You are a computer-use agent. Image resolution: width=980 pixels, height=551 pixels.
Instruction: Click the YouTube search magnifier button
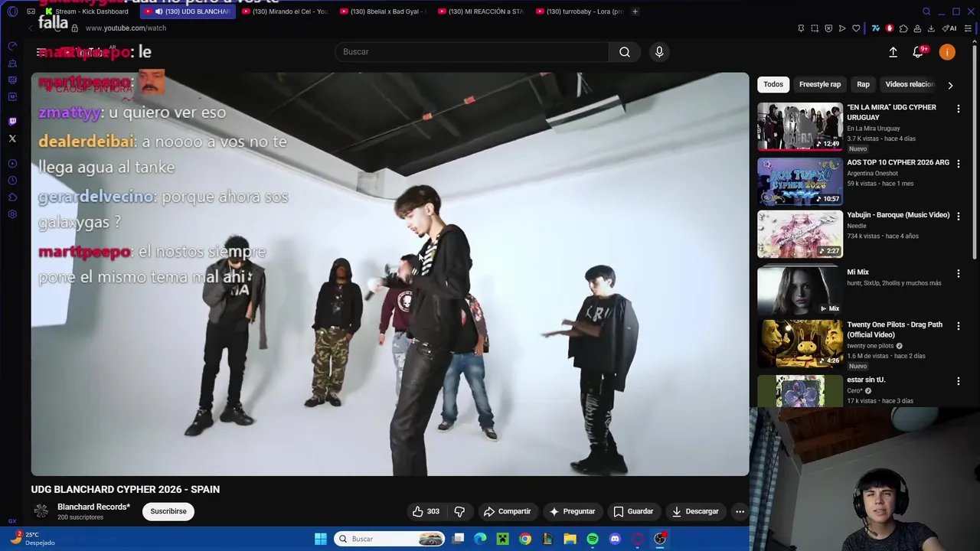point(625,52)
